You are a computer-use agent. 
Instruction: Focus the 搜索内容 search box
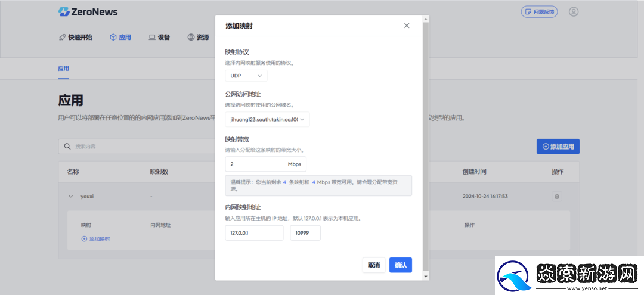point(138,147)
